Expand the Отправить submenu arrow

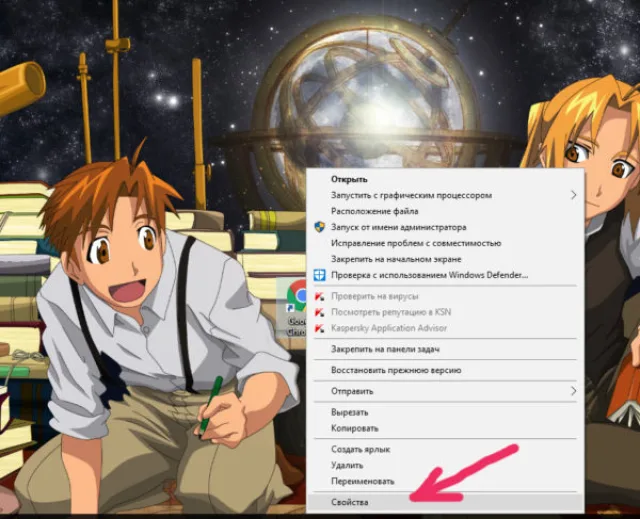[x=573, y=391]
